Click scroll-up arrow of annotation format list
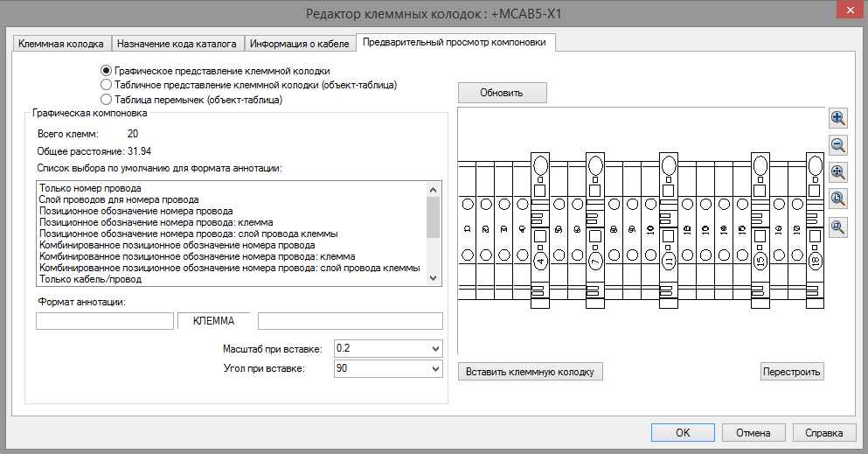 pos(434,189)
